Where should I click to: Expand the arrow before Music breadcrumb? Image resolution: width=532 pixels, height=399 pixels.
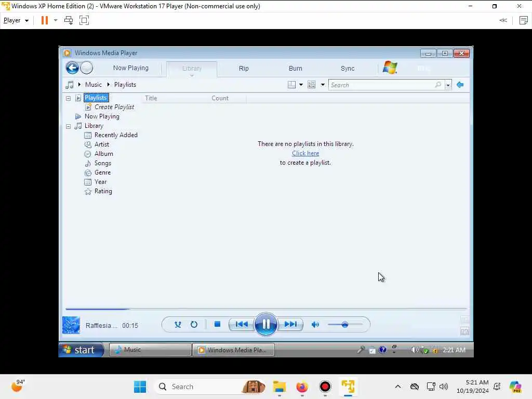point(79,85)
